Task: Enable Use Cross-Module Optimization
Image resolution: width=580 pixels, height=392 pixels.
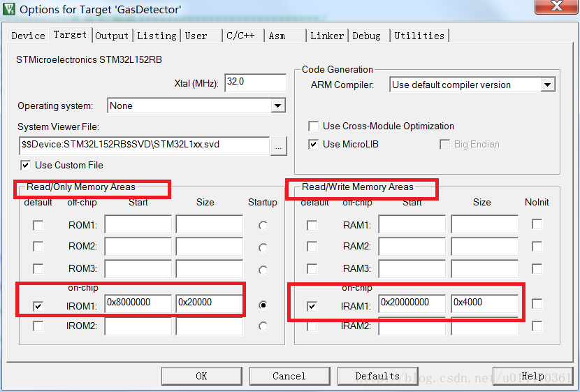Action: point(313,126)
